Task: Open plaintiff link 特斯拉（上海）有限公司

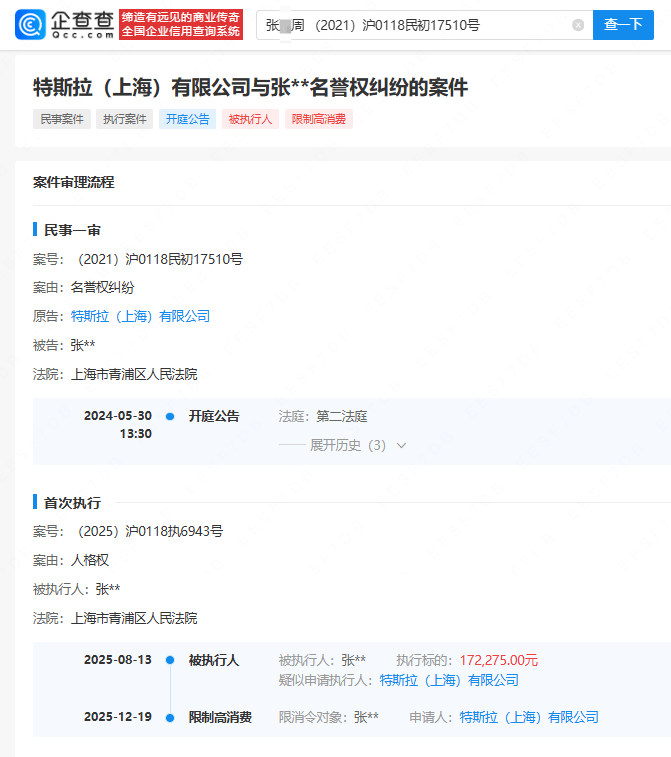Action: [x=141, y=316]
